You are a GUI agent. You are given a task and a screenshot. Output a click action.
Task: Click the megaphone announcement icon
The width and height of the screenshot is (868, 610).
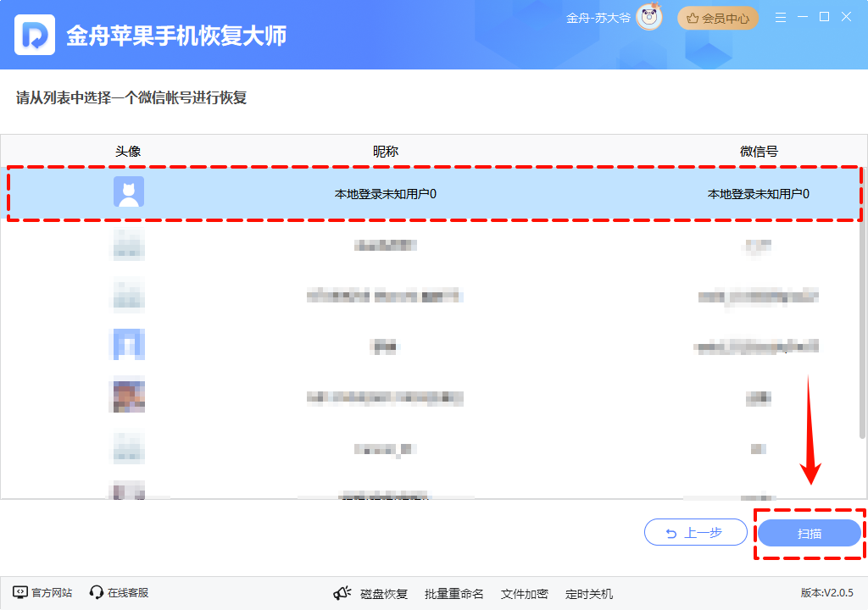[342, 593]
